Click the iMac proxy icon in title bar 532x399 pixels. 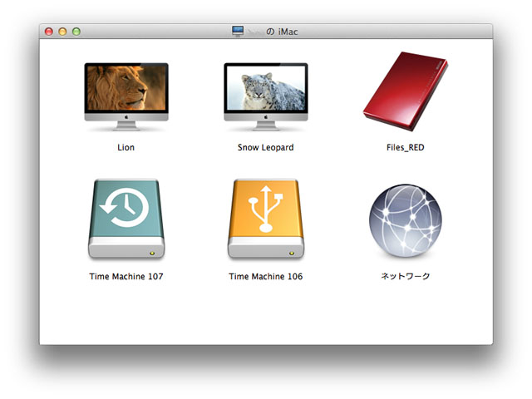click(238, 32)
